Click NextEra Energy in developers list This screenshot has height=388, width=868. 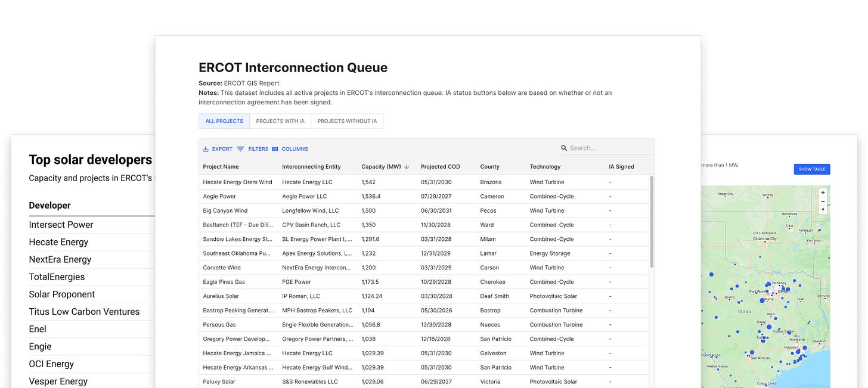click(60, 259)
